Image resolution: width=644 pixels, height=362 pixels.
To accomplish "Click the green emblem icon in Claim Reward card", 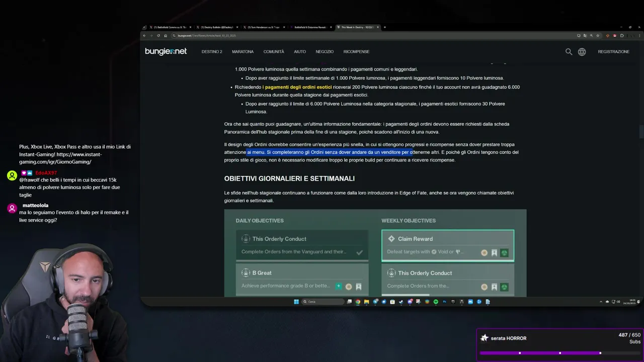I will (504, 253).
